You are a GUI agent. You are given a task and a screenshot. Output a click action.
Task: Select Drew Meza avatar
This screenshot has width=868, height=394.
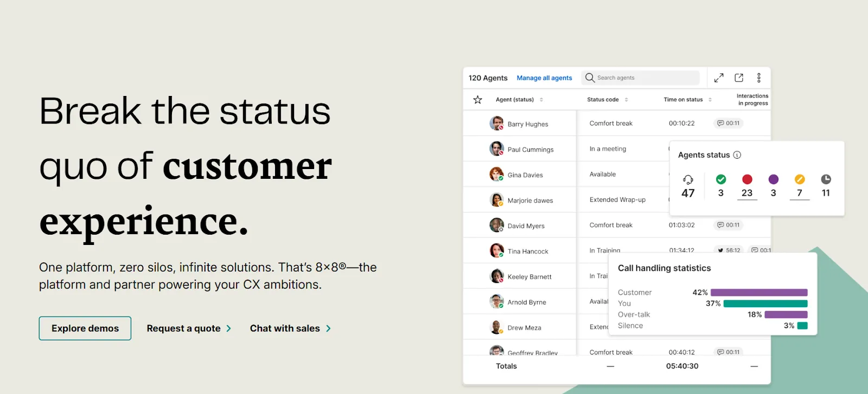tap(496, 327)
